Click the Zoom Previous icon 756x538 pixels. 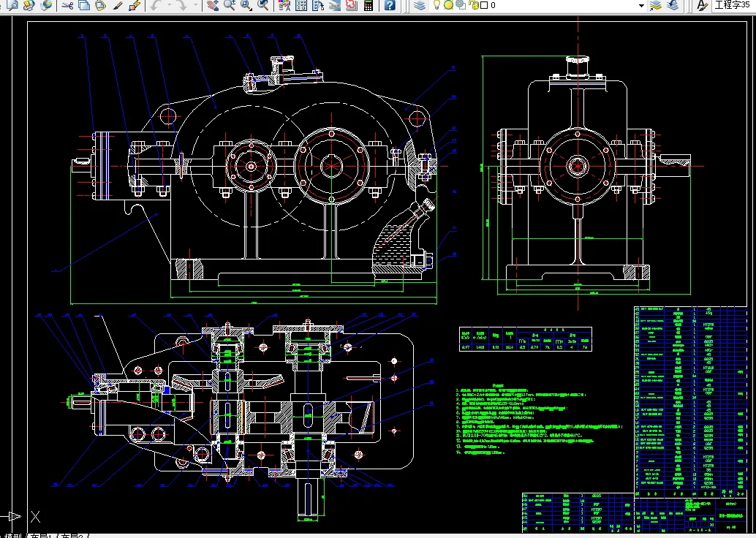(262, 5)
